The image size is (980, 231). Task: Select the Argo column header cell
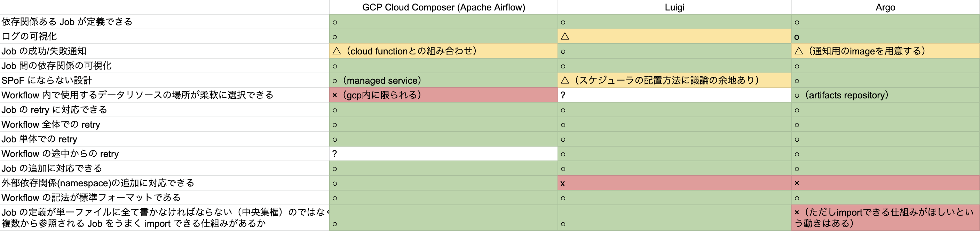click(886, 7)
